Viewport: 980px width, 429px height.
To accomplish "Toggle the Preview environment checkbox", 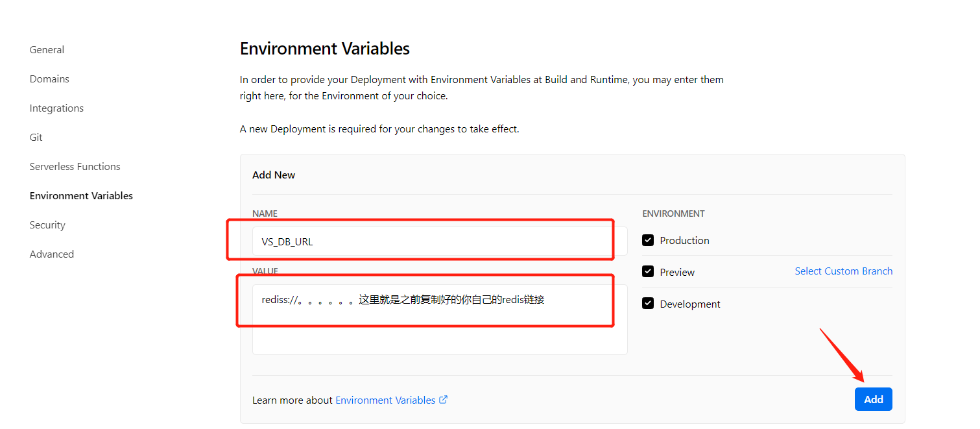I will [x=648, y=272].
